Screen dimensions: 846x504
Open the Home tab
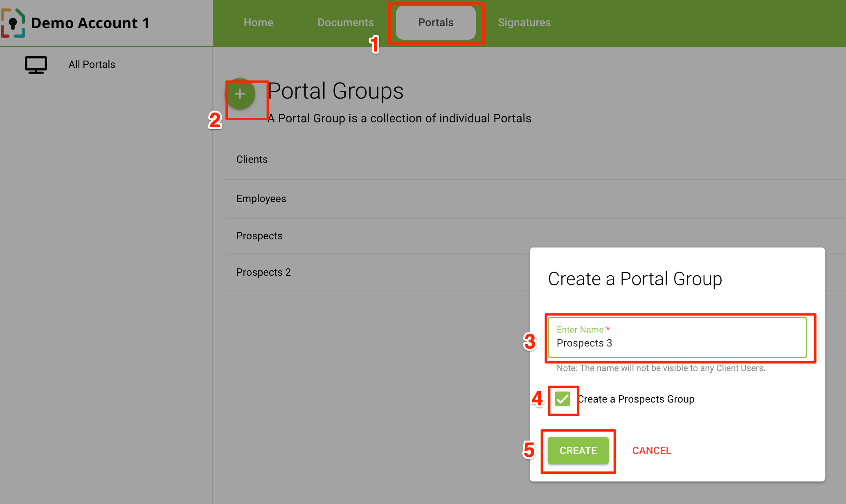click(x=258, y=22)
